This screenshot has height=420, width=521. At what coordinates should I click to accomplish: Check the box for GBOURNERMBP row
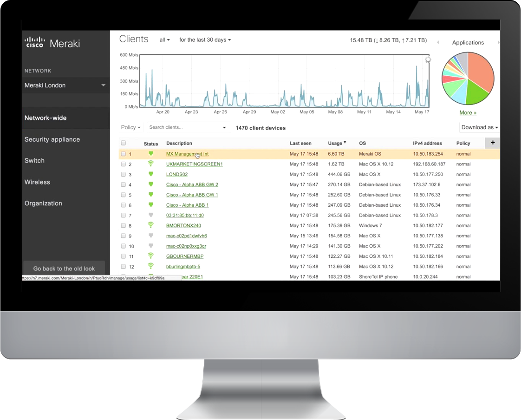point(123,256)
